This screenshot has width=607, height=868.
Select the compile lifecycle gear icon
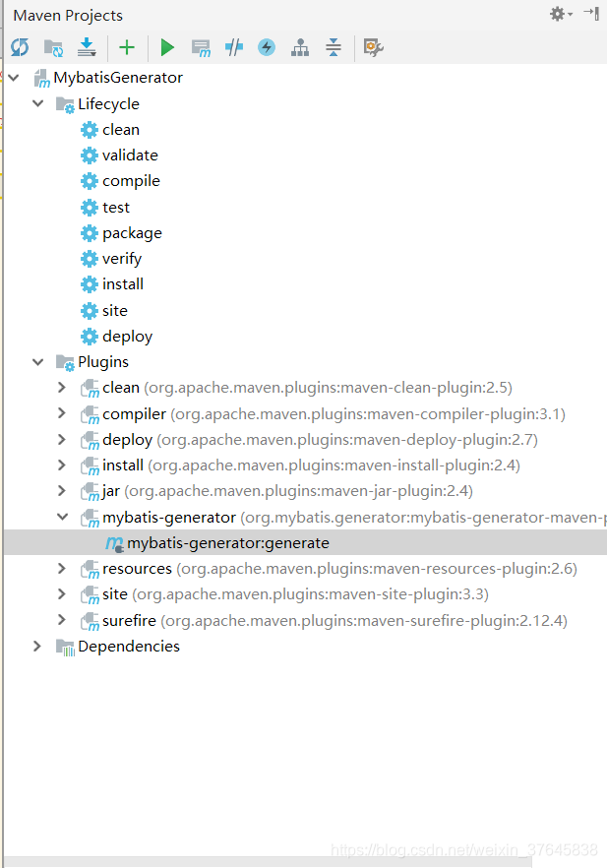click(x=90, y=181)
